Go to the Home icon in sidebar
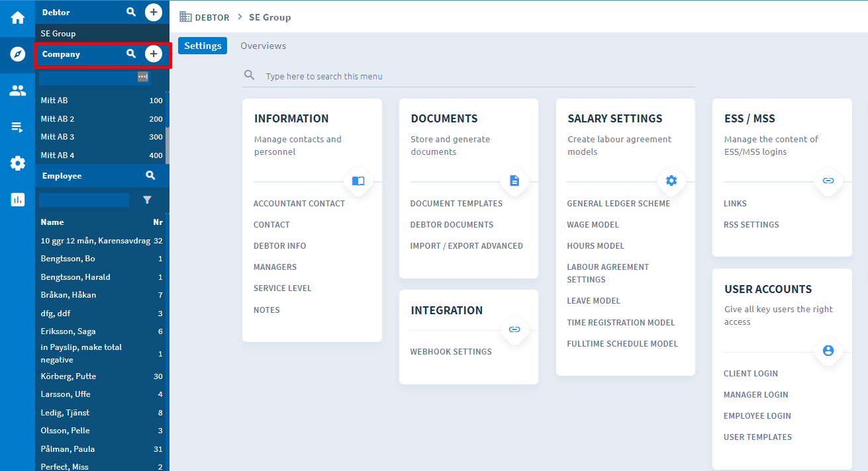Viewport: 868px width, 471px height. click(x=17, y=18)
